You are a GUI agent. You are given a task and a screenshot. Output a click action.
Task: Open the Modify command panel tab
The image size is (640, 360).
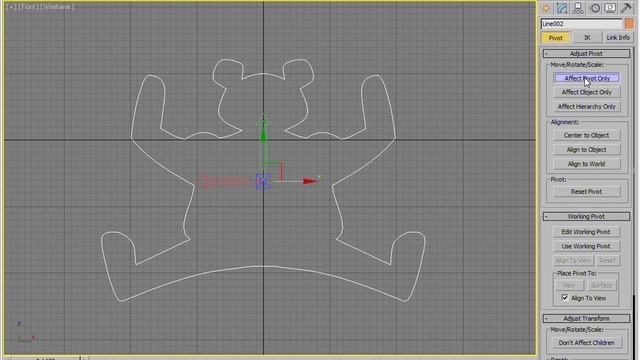pyautogui.click(x=562, y=8)
